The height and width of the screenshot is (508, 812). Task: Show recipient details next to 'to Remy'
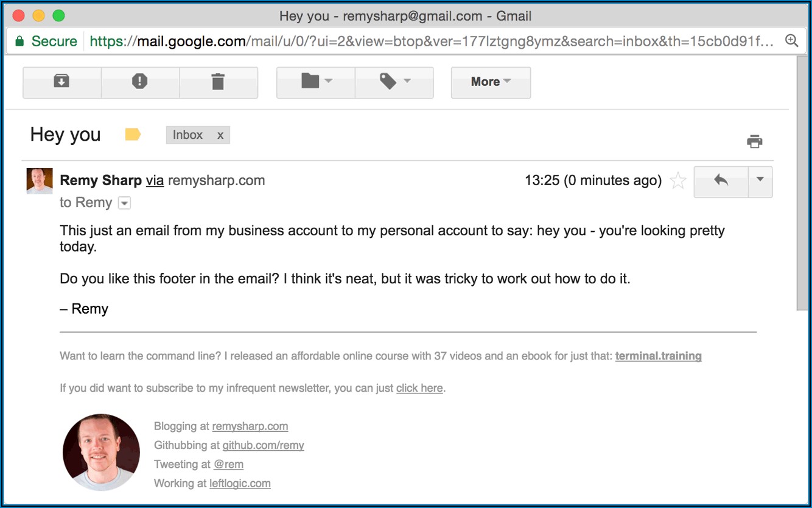[x=124, y=203]
